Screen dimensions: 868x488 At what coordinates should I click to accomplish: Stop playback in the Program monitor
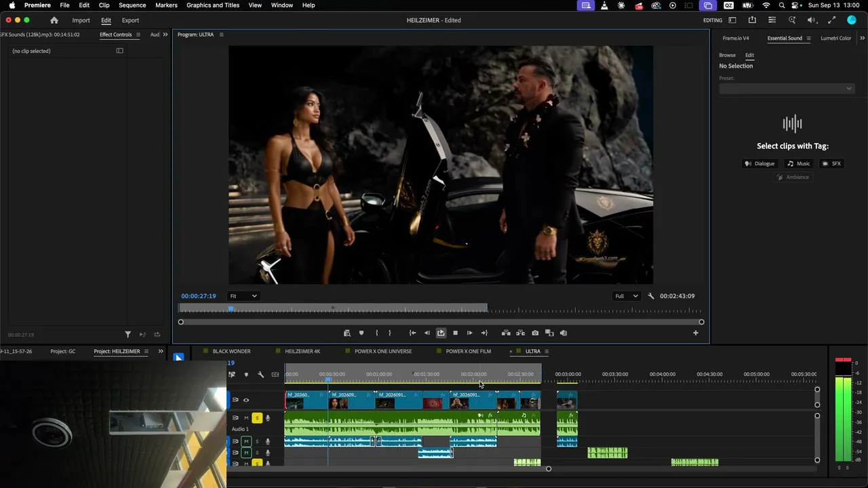tap(455, 333)
